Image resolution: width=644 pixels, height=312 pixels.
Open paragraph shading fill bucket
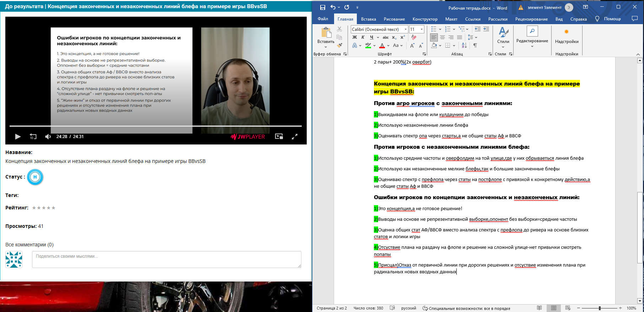(x=434, y=45)
